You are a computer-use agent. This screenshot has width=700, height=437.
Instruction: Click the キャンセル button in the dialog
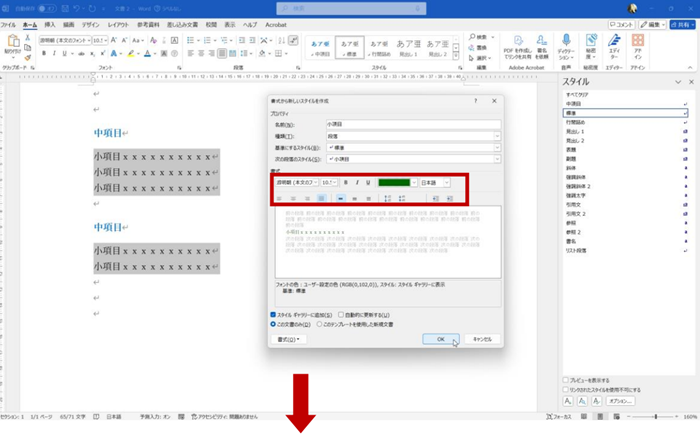482,339
